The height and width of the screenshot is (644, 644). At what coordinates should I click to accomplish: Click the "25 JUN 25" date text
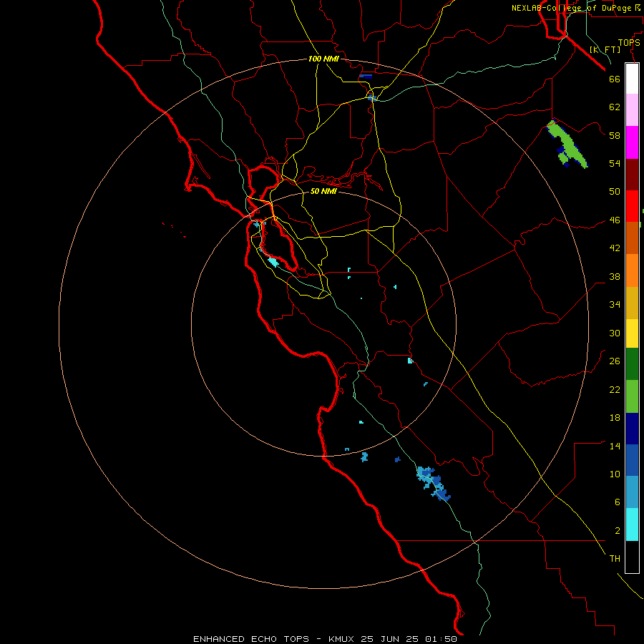click(x=390, y=639)
